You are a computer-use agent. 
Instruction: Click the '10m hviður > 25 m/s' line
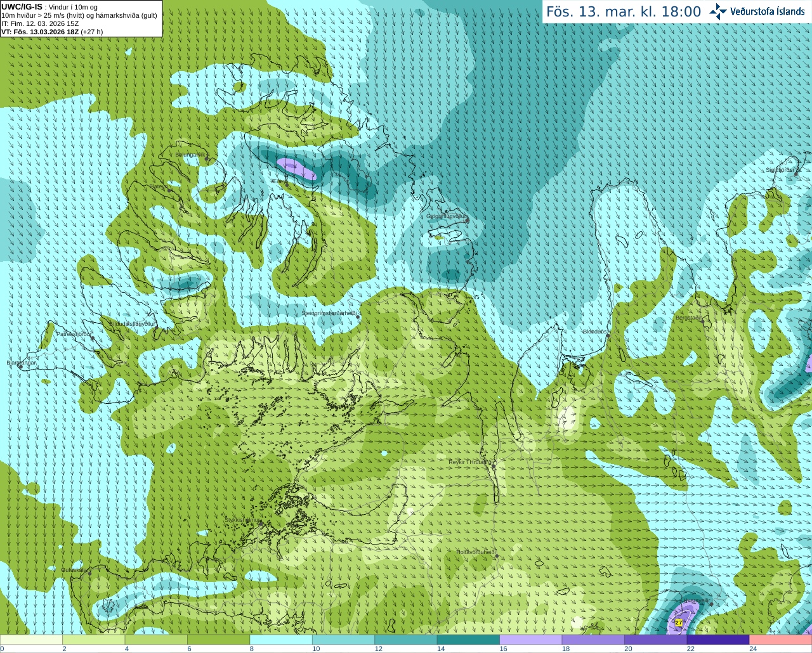click(x=79, y=15)
